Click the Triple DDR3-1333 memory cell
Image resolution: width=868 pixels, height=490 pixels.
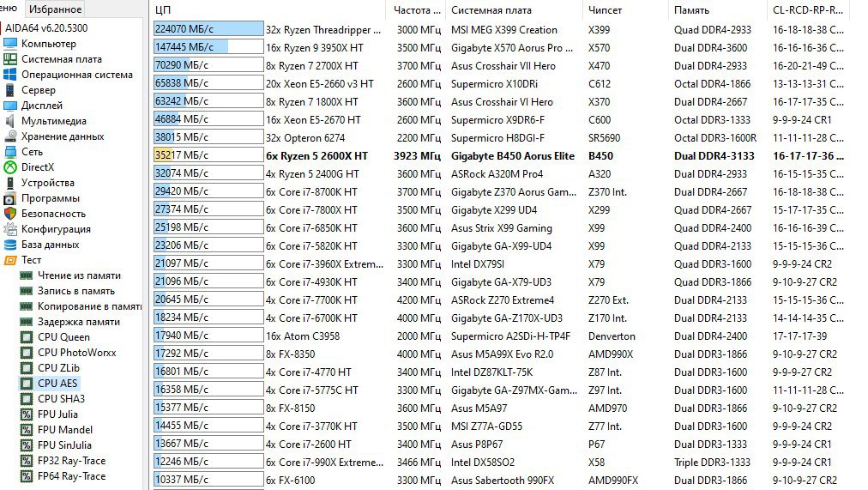point(712,463)
